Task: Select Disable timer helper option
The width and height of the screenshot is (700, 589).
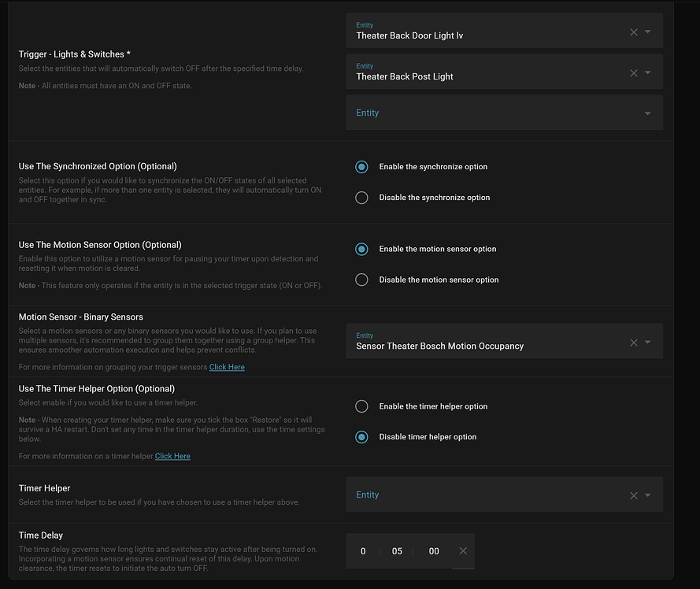Action: (361, 437)
